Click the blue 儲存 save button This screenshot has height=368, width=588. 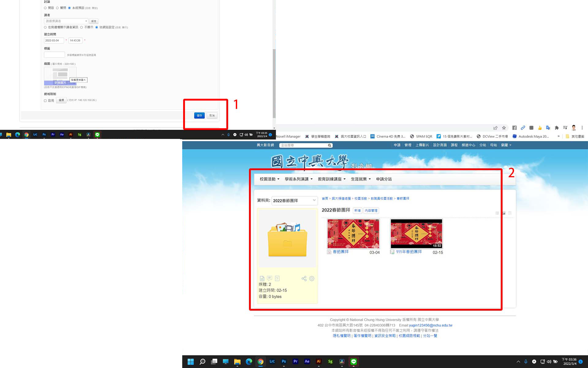tap(199, 116)
